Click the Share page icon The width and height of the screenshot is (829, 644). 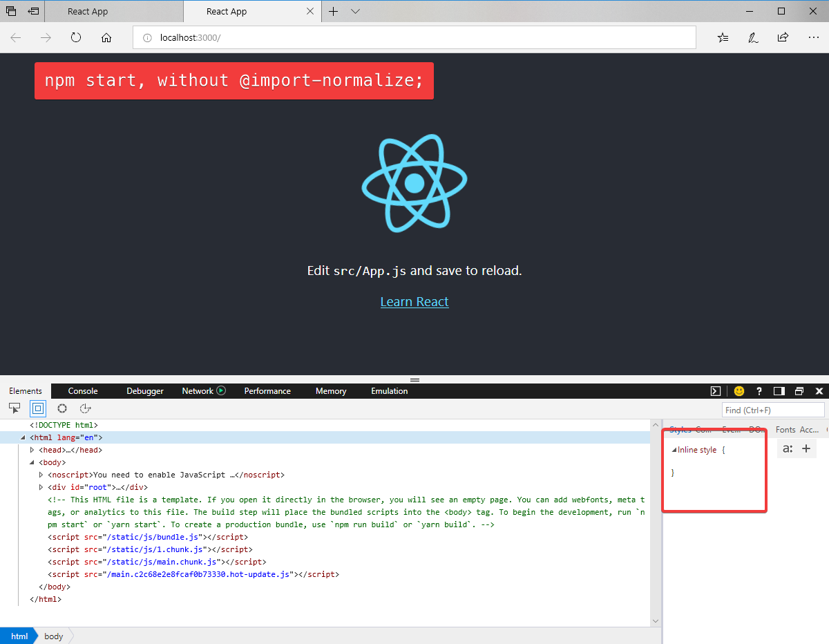point(783,37)
